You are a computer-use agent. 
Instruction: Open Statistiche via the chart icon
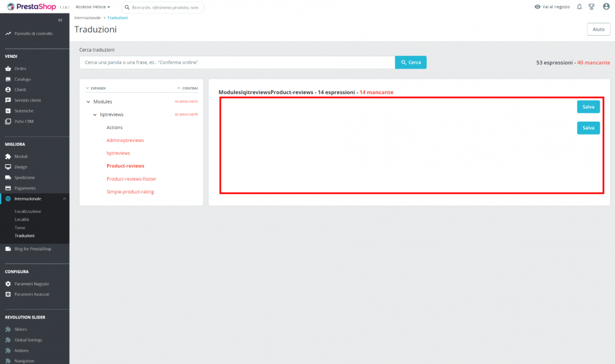tap(8, 111)
